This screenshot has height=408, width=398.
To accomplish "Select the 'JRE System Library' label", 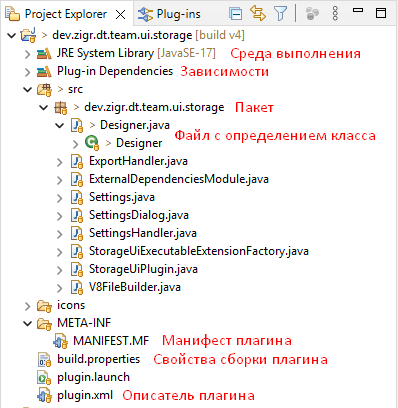I will [x=105, y=53].
